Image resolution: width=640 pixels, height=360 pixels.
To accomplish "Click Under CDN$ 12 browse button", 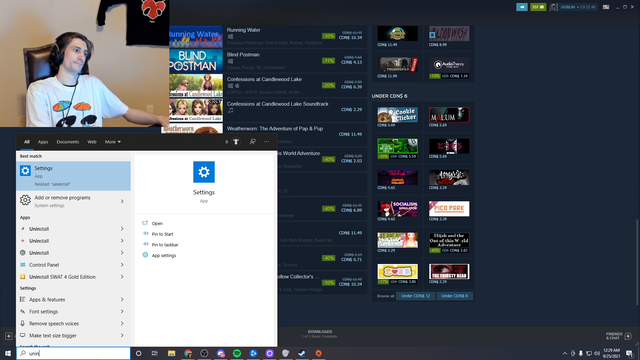I will click(x=415, y=296).
